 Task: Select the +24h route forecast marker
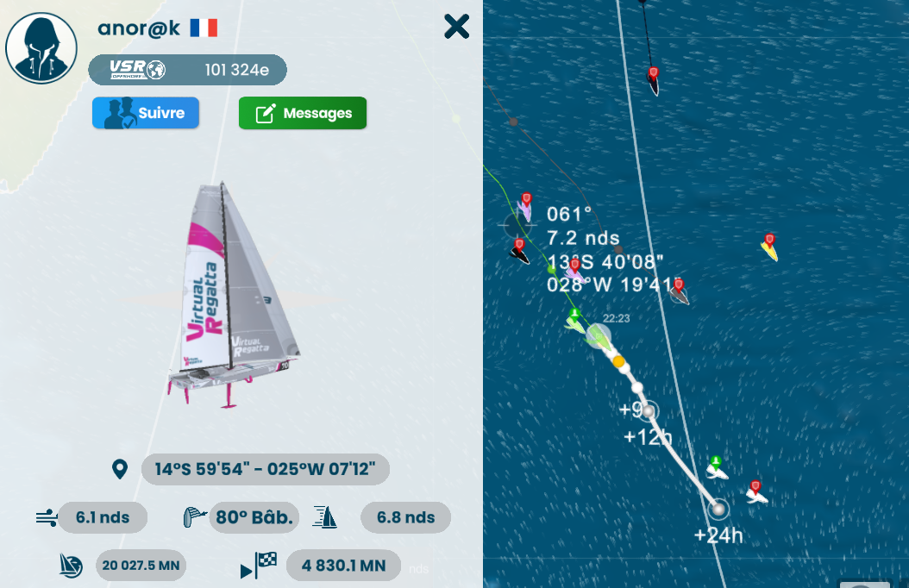click(x=719, y=510)
